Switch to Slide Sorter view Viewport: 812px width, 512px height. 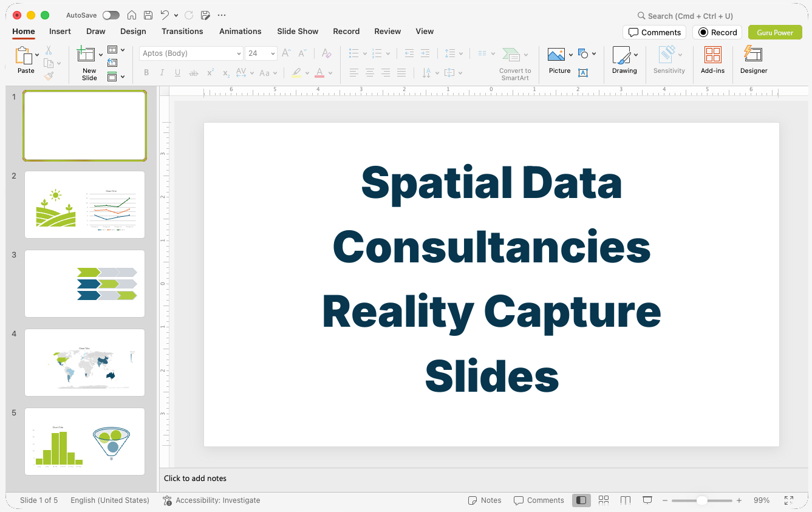(x=604, y=500)
